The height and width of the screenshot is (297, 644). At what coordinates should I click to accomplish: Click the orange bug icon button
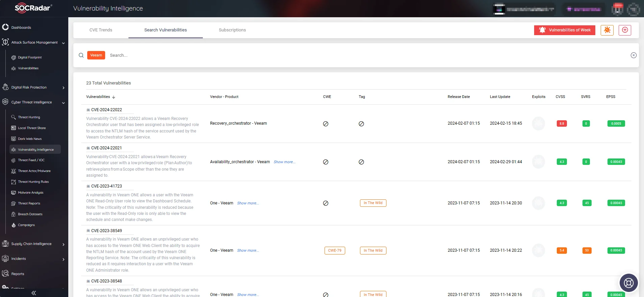point(607,30)
